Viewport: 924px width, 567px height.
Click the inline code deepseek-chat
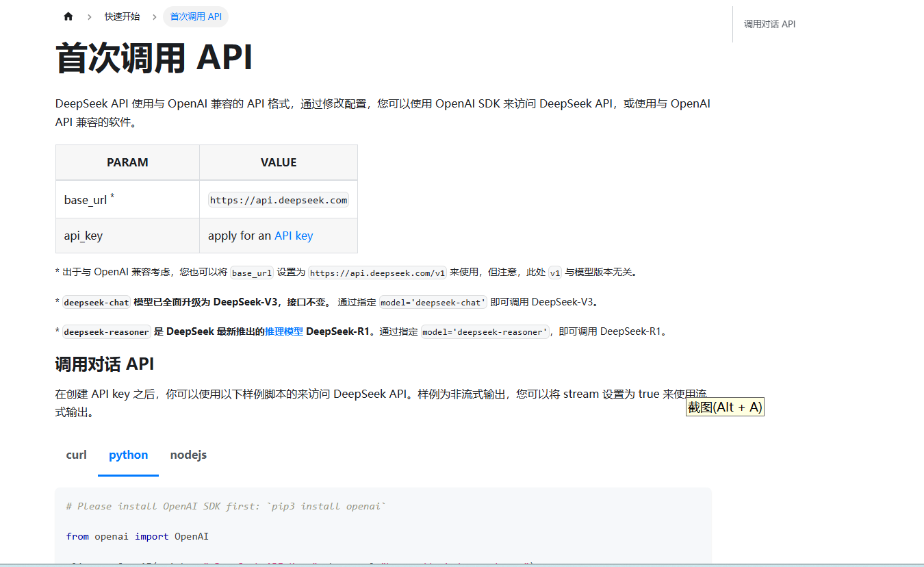point(96,301)
